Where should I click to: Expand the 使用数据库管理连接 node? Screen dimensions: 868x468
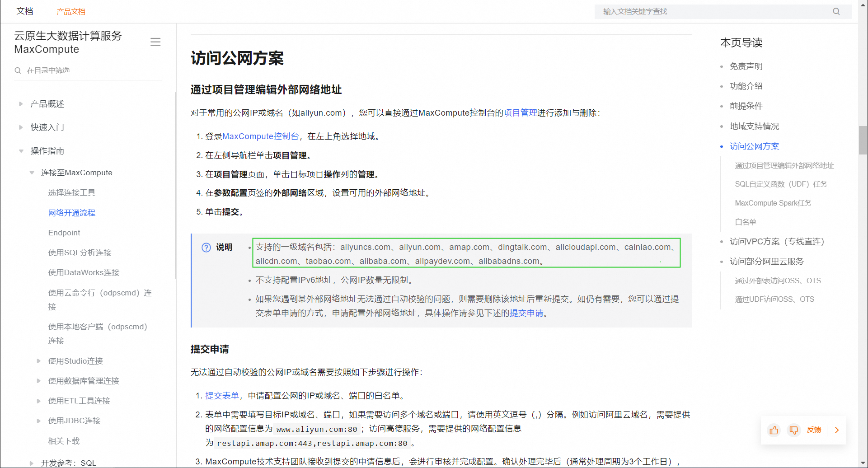tap(39, 381)
